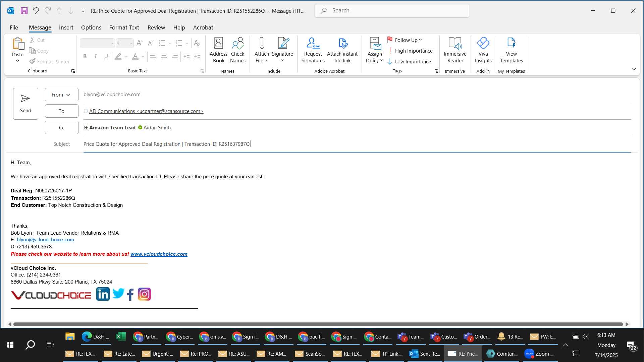Toggle the bullets list button
This screenshot has width=644, height=362.
point(162,43)
